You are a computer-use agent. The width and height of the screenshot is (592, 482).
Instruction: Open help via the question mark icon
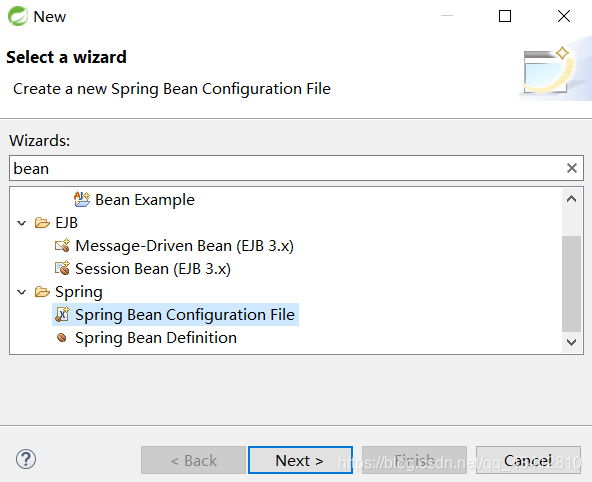(26, 459)
